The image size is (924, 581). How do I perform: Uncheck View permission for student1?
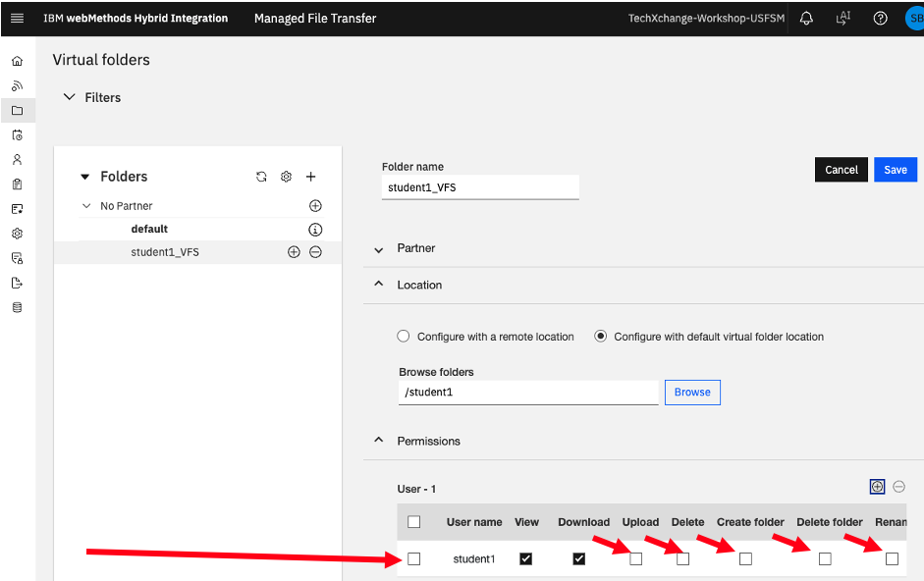525,558
